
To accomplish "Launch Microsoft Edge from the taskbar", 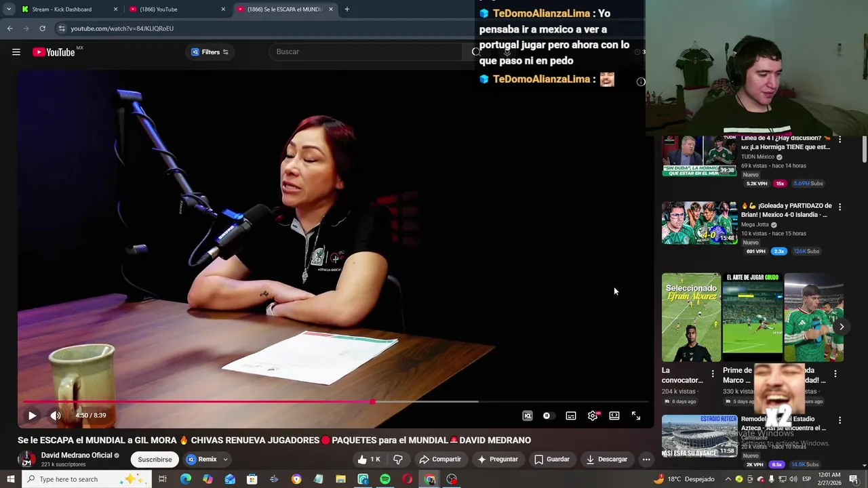I will 185,479.
